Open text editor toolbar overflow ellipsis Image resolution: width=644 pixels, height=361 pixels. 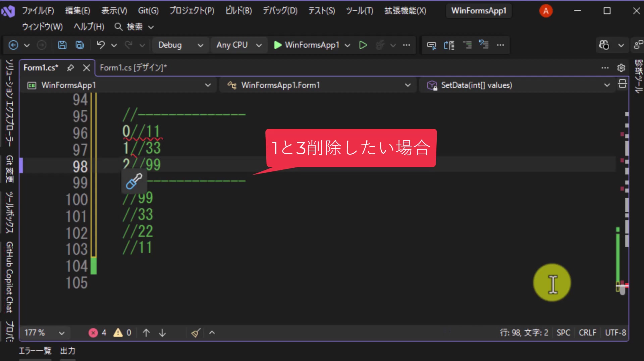[x=500, y=45]
